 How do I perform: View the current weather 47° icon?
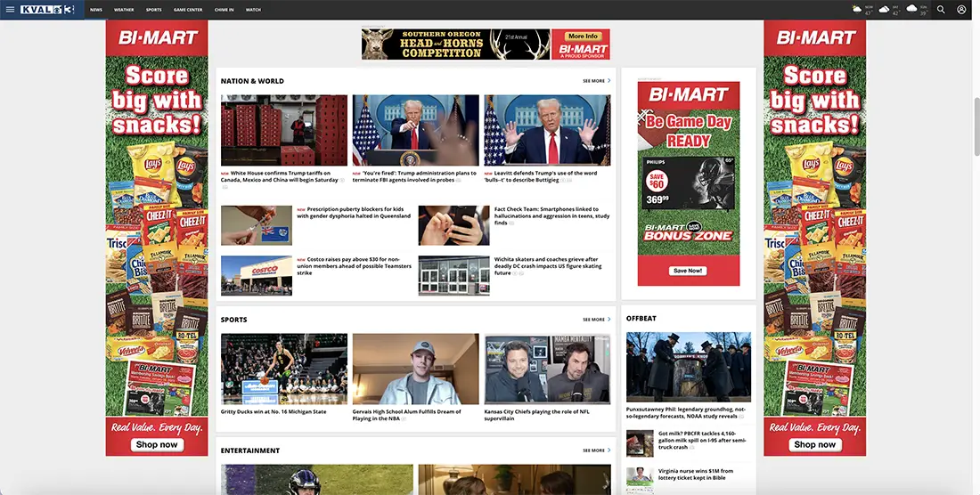[857, 10]
